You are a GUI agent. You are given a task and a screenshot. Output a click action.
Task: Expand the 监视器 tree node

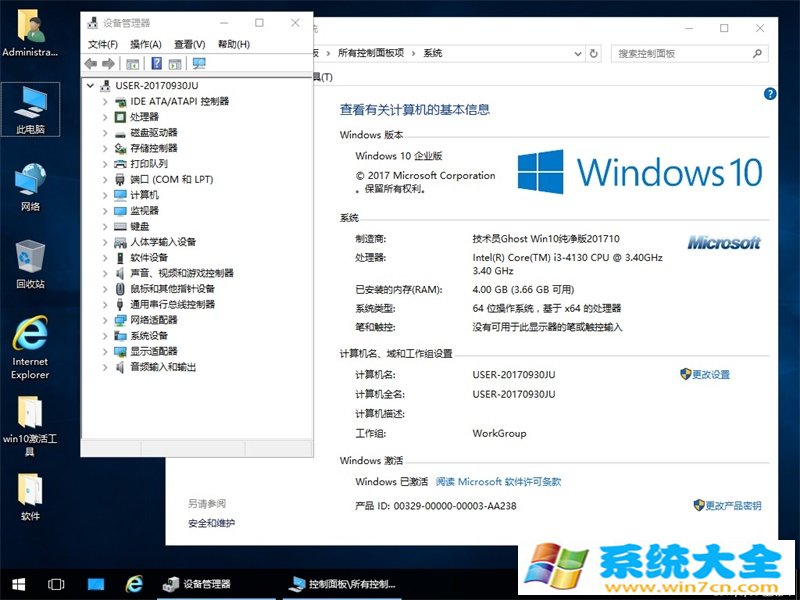click(105, 211)
